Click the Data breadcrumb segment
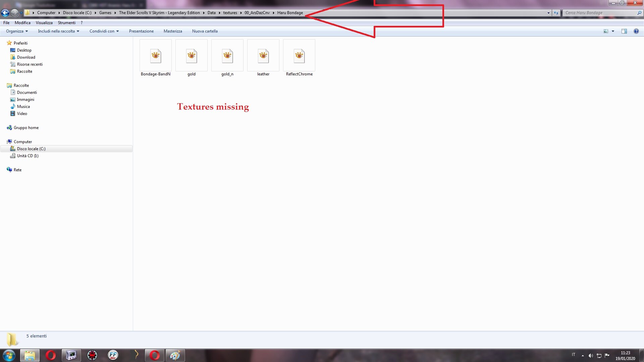 pos(211,13)
